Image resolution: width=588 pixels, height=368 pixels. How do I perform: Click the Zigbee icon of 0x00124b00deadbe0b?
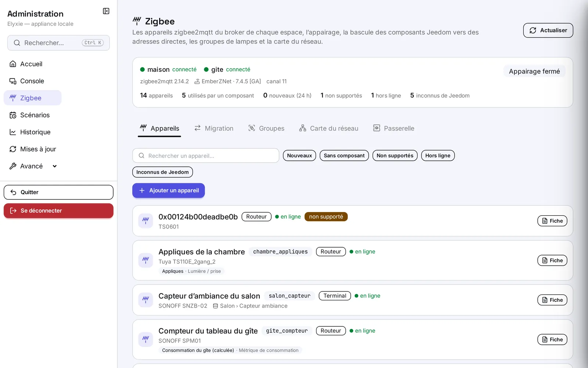(146, 221)
